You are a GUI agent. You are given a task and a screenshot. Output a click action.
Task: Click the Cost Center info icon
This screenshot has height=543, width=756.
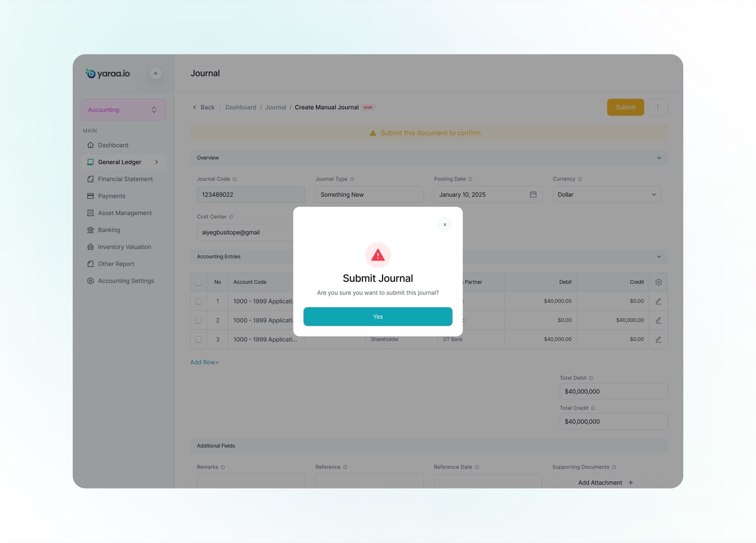(232, 217)
